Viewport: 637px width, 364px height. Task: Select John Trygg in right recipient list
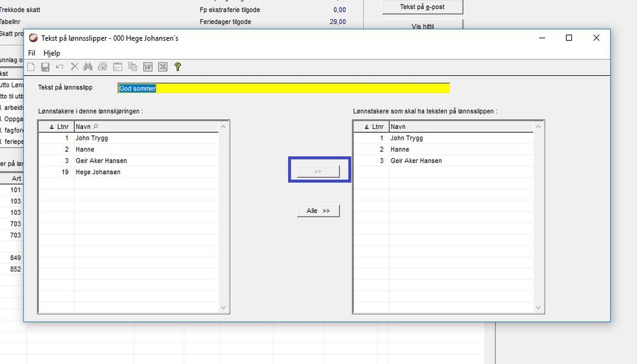coord(407,138)
